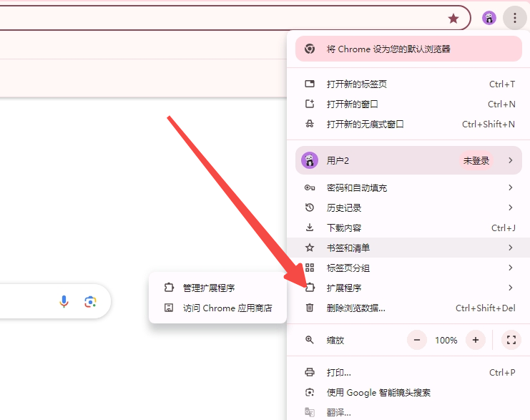Click the magnifier icon beside 缩放
The width and height of the screenshot is (530, 420).
pos(310,340)
